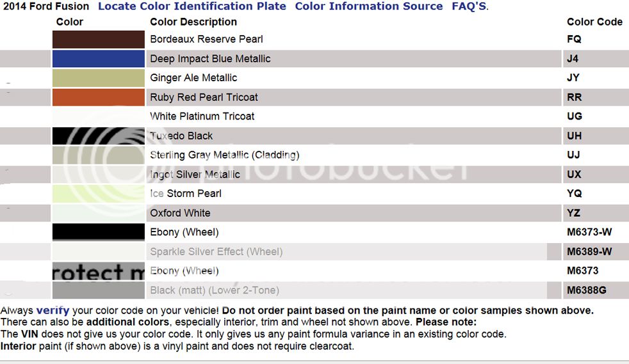Viewport: 629px width, 364px height.
Task: Select the Deep Impact Blue Metallic swatch
Action: coord(98,58)
